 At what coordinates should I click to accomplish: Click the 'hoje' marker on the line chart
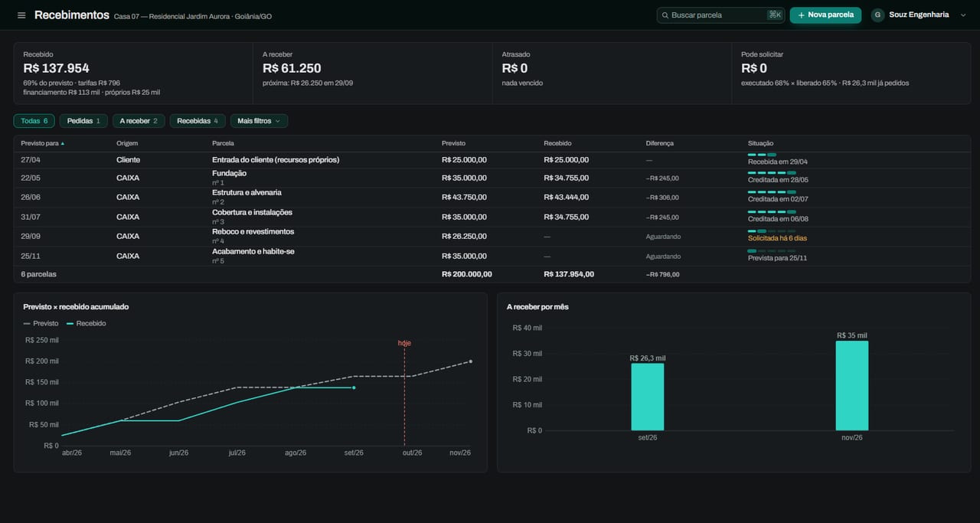(x=404, y=343)
